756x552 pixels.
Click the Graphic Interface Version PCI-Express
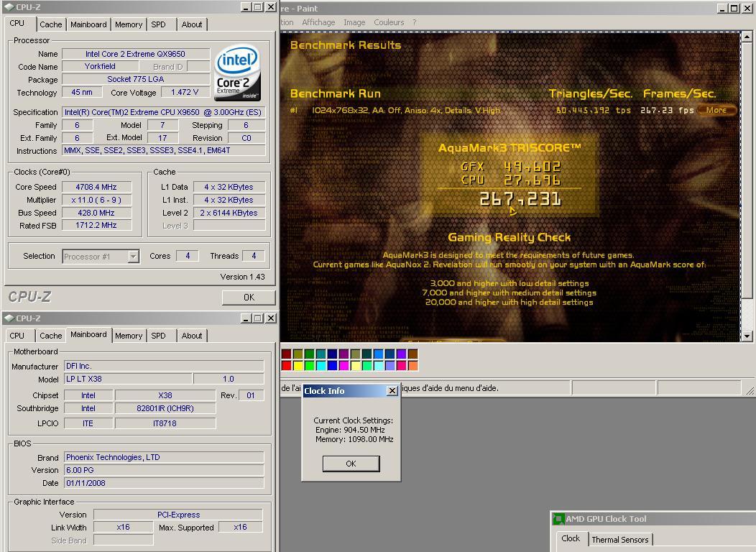178,515
